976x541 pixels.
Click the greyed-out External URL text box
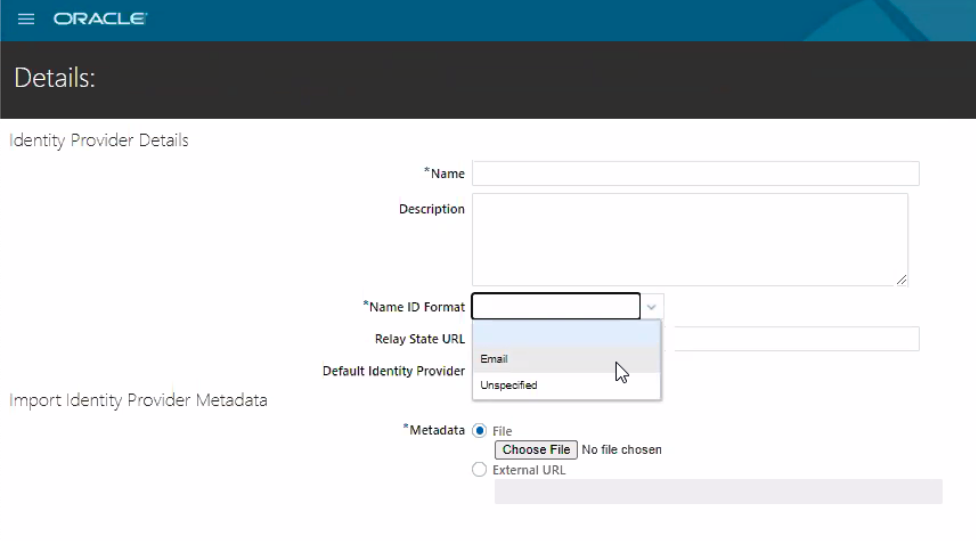(x=718, y=491)
